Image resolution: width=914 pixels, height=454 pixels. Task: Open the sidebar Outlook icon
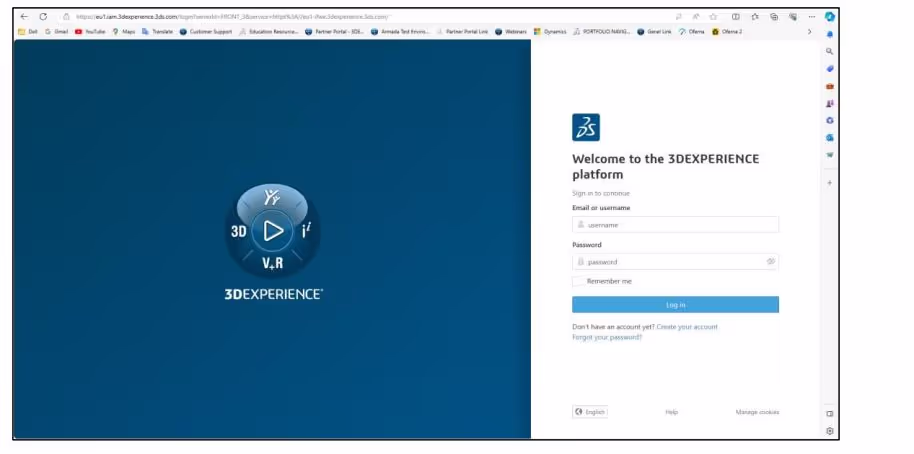829,138
